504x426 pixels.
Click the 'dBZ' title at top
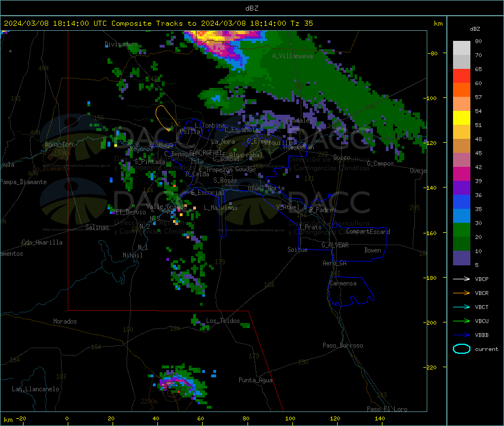point(251,8)
